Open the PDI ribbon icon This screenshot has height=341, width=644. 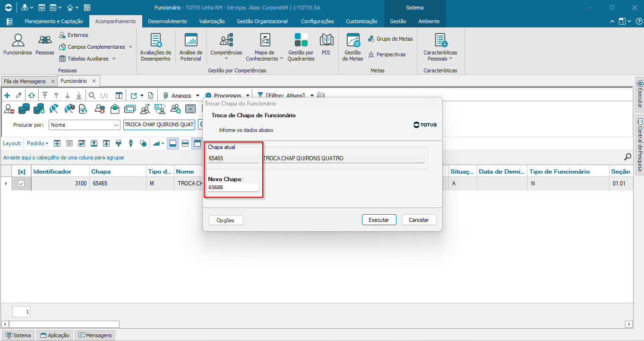pos(326,45)
